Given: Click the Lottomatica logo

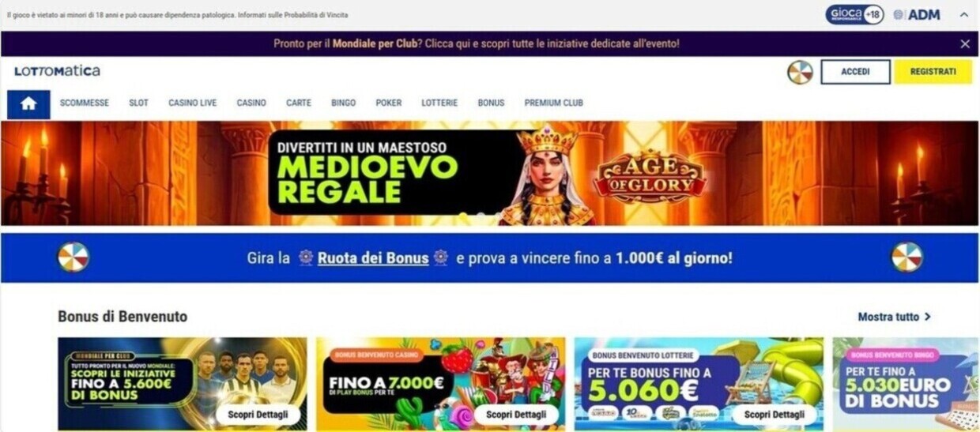Looking at the screenshot, I should [x=57, y=71].
